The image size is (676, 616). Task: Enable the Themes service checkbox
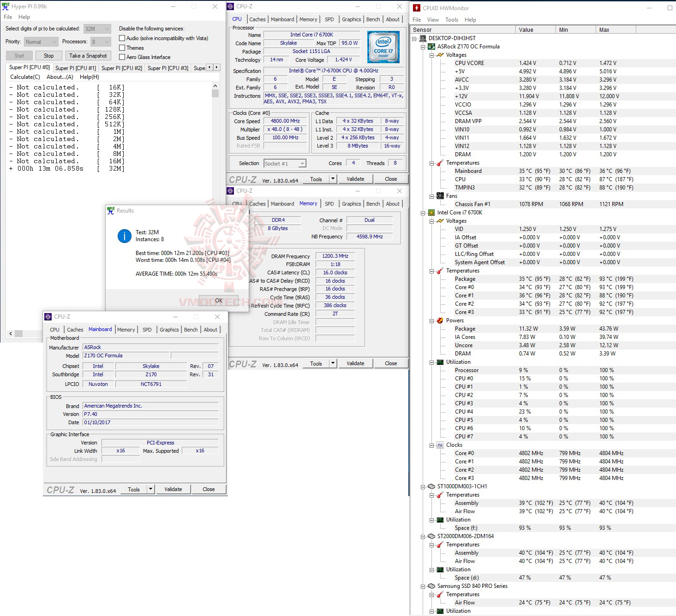point(122,47)
